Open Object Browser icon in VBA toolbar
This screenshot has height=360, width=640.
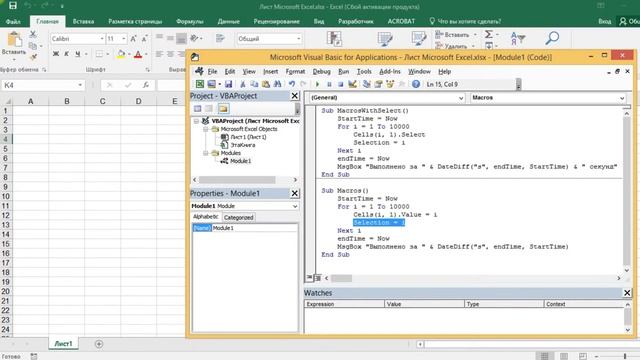coord(390,84)
